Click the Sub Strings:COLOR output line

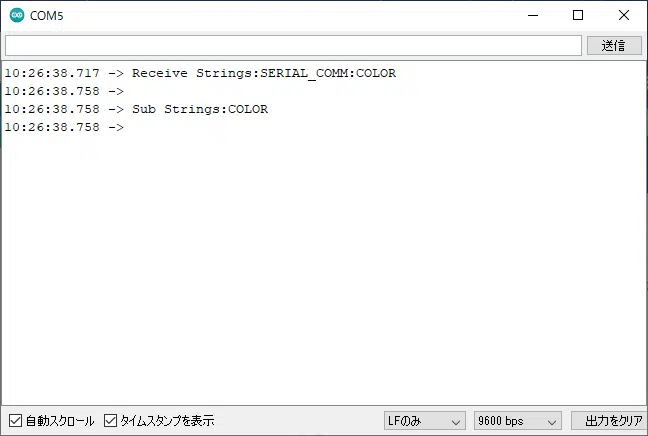(200, 109)
